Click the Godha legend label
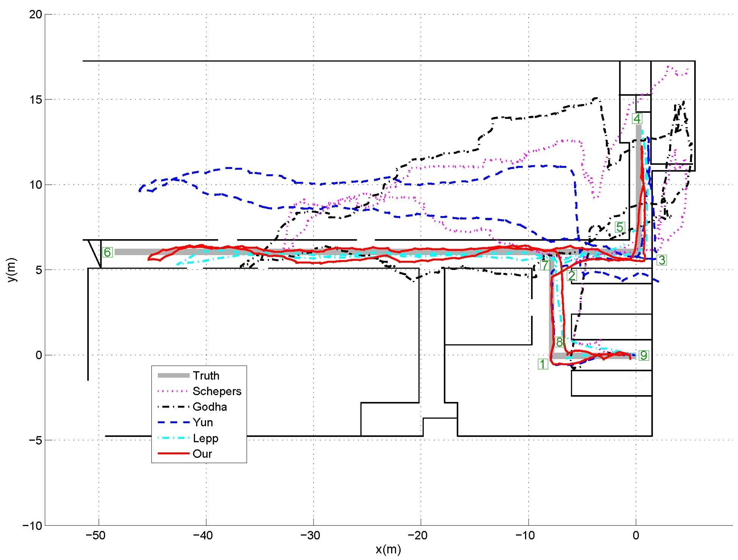This screenshot has width=738, height=560. point(210,407)
